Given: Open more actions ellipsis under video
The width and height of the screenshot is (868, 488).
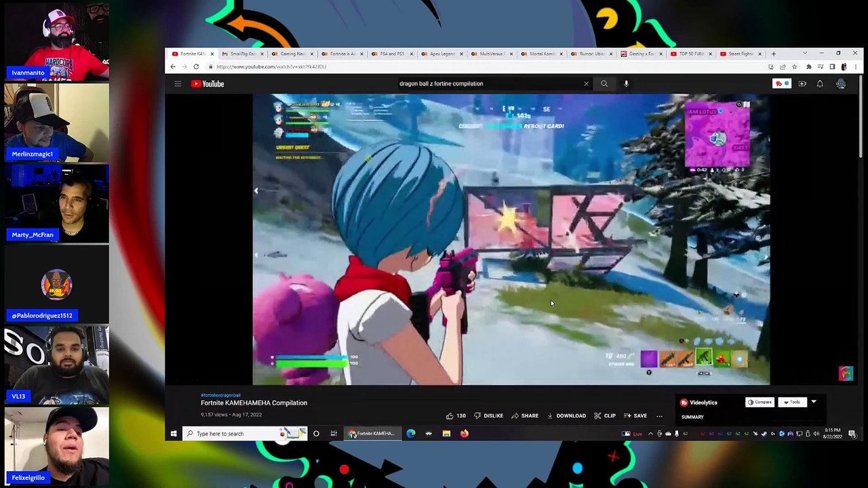Looking at the screenshot, I should point(659,415).
